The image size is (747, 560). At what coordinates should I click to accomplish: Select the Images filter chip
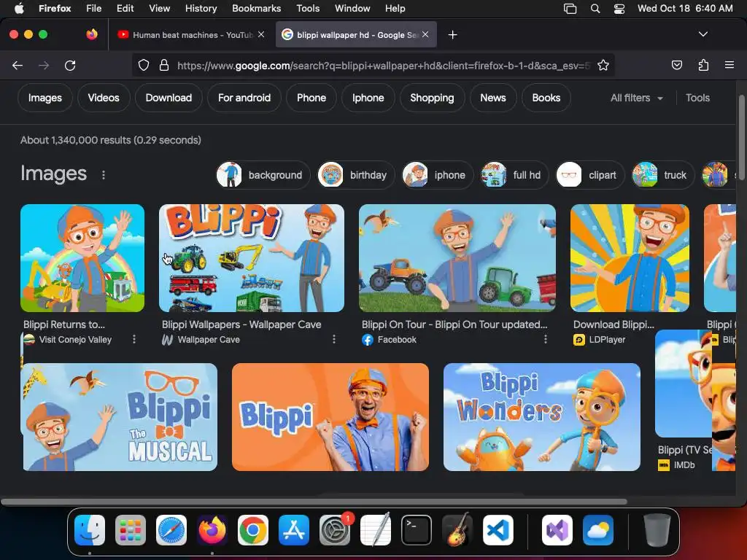(44, 98)
